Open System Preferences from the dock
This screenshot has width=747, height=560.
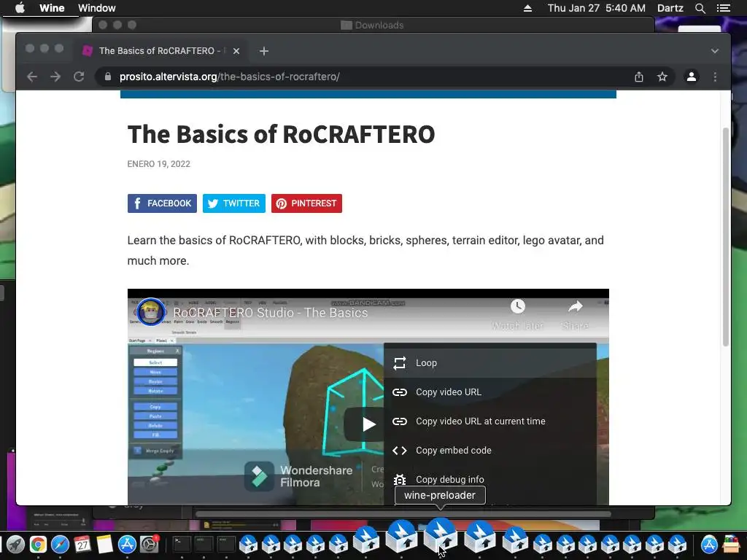(x=150, y=544)
